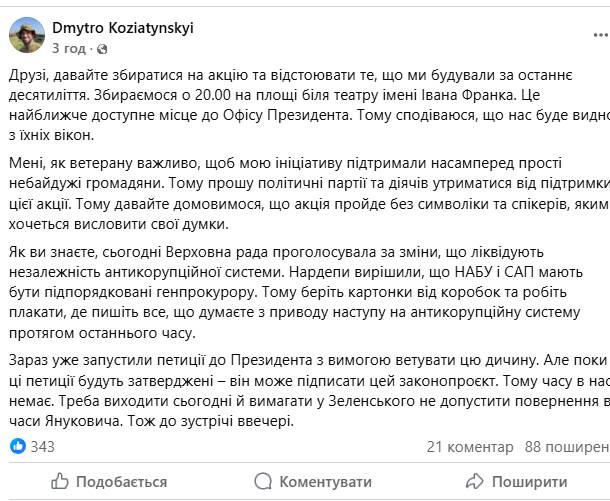Click the 'Поширити' share button

pyautogui.click(x=517, y=482)
